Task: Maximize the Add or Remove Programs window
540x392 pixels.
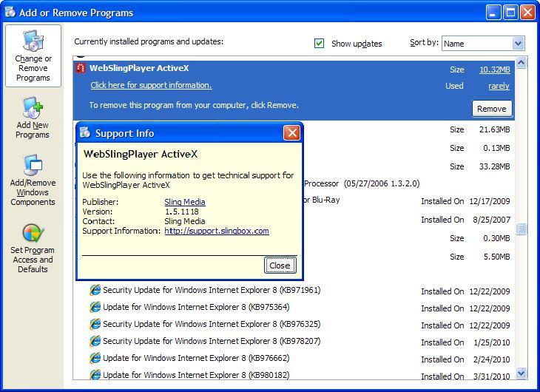Action: [510, 13]
